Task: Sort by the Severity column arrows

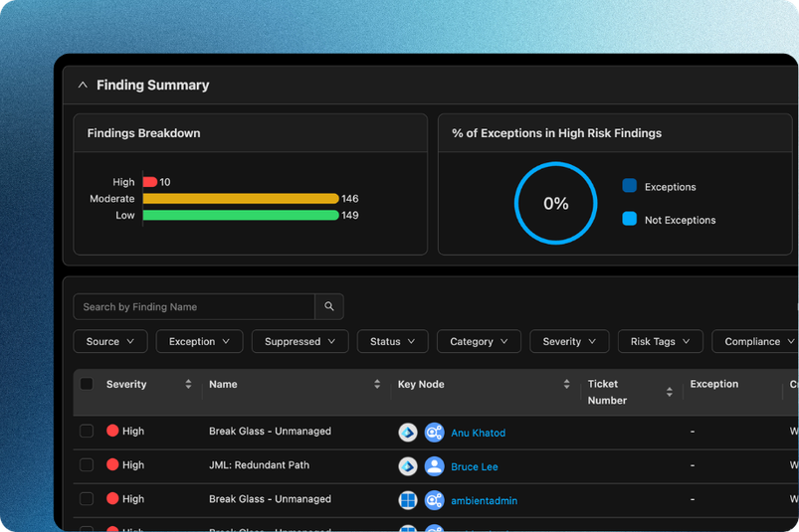Action: pyautogui.click(x=188, y=385)
